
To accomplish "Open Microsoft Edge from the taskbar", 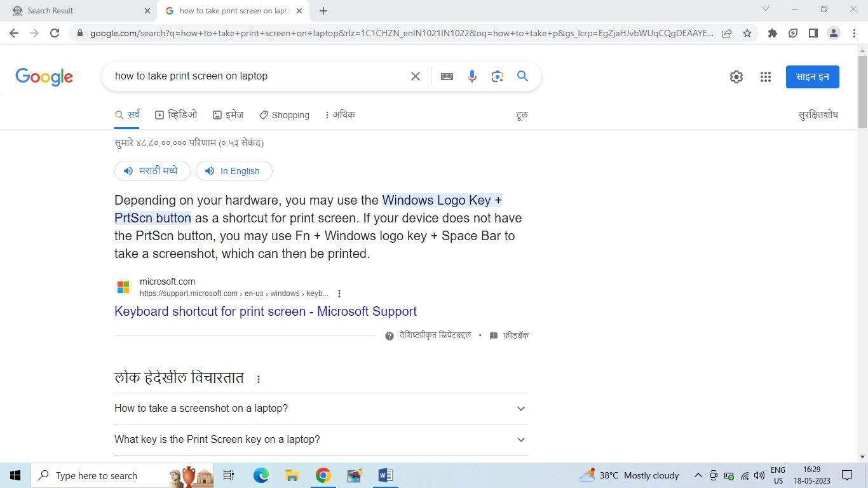I will [261, 475].
